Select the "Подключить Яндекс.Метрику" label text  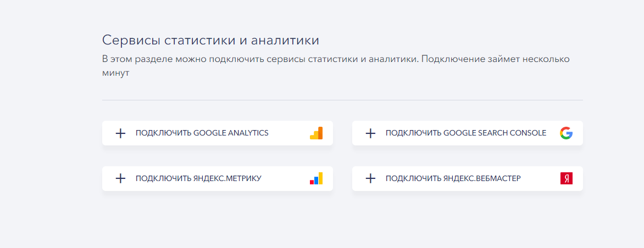pos(198,178)
